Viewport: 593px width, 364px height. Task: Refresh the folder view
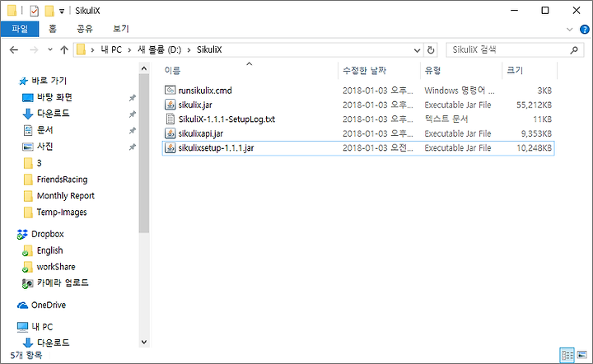tap(431, 50)
